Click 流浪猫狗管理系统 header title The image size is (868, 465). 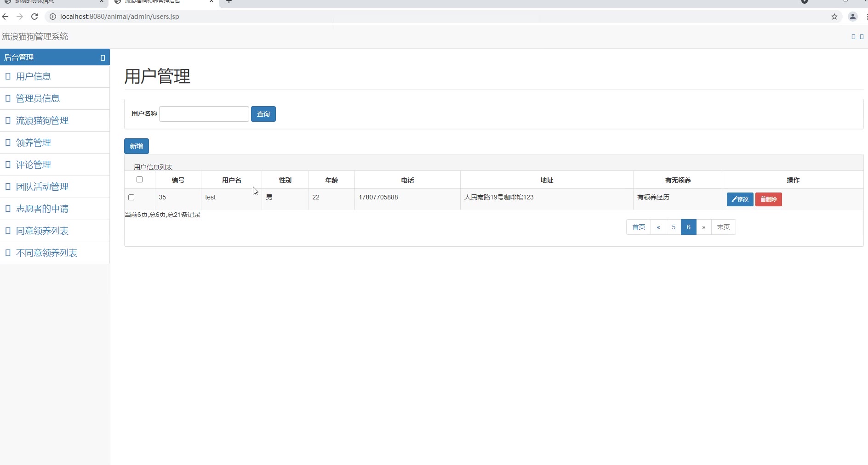click(x=35, y=36)
